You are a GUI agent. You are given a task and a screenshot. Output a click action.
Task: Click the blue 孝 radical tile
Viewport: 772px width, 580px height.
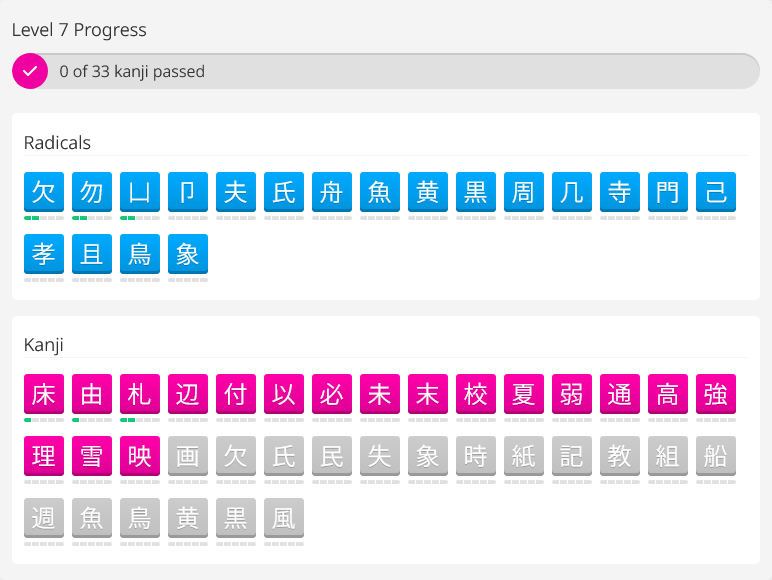[x=44, y=254]
